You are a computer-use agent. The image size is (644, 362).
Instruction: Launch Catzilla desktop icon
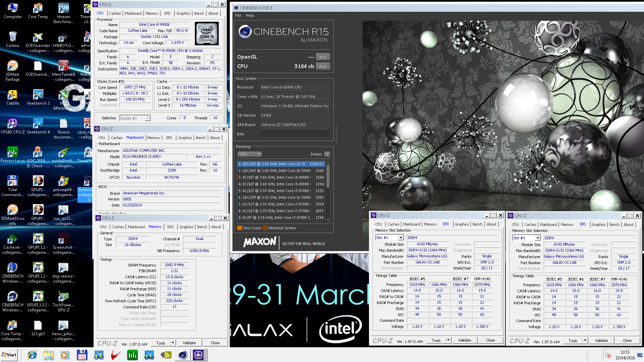pos(12,97)
